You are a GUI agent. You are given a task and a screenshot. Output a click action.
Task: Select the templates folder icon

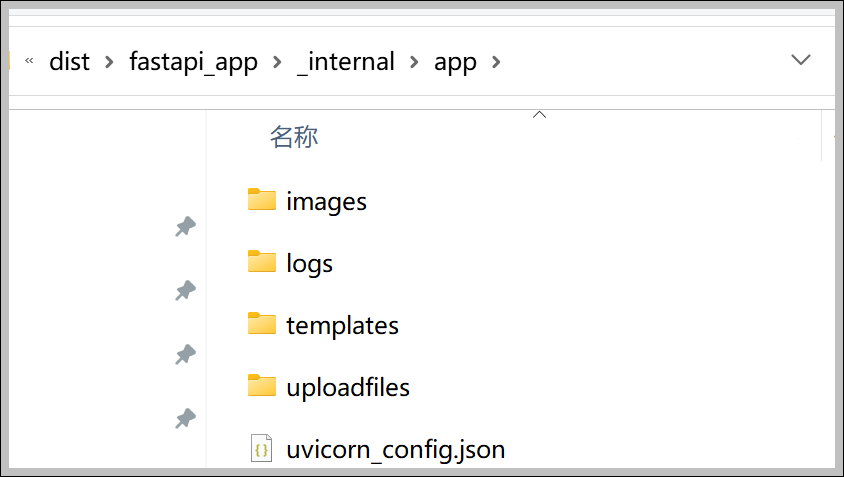coord(262,323)
